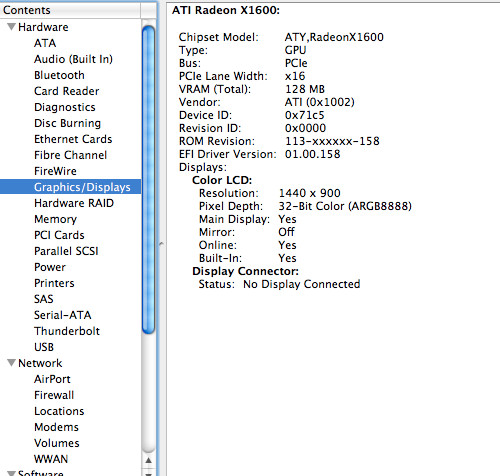Click the Bus value PCIe
The width and height of the screenshot is (500, 476).
[296, 63]
